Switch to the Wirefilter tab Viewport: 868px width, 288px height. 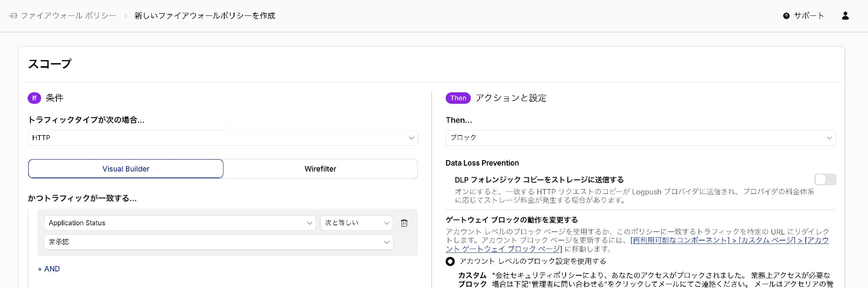320,169
